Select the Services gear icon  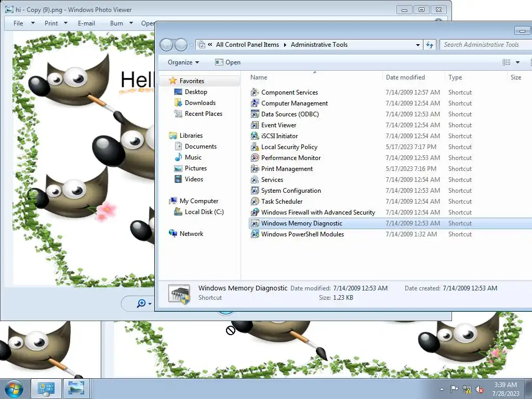[x=255, y=179]
